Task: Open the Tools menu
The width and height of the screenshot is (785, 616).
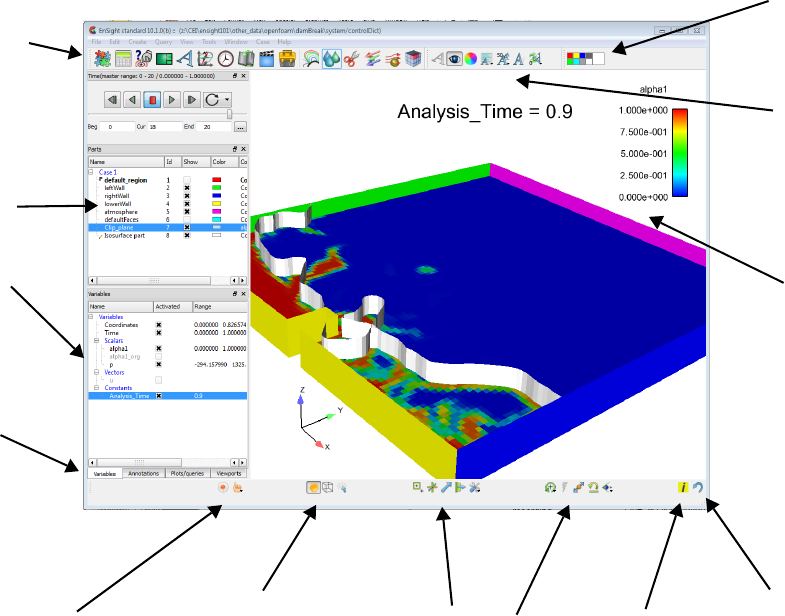Action: click(209, 42)
